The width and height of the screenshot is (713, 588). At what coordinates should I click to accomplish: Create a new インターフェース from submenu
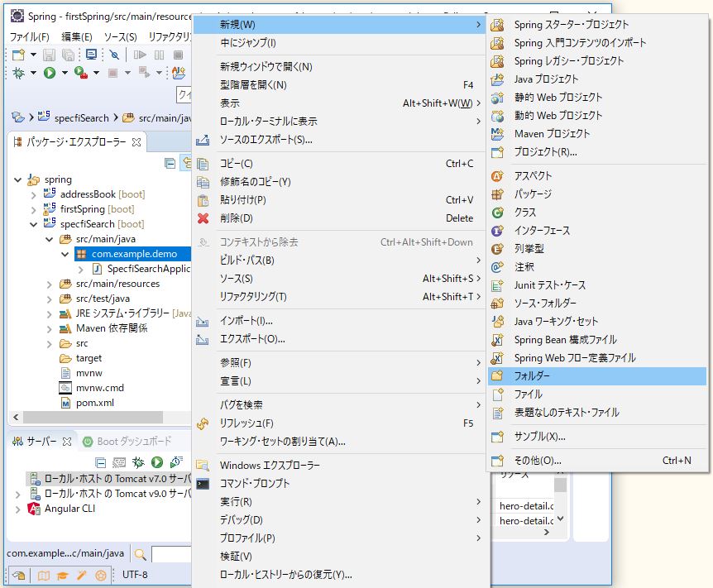click(x=597, y=231)
